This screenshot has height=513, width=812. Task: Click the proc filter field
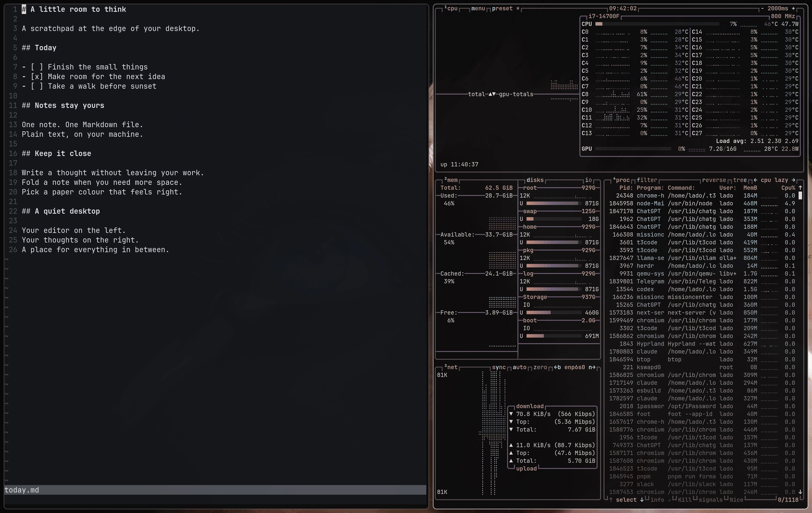pos(647,180)
